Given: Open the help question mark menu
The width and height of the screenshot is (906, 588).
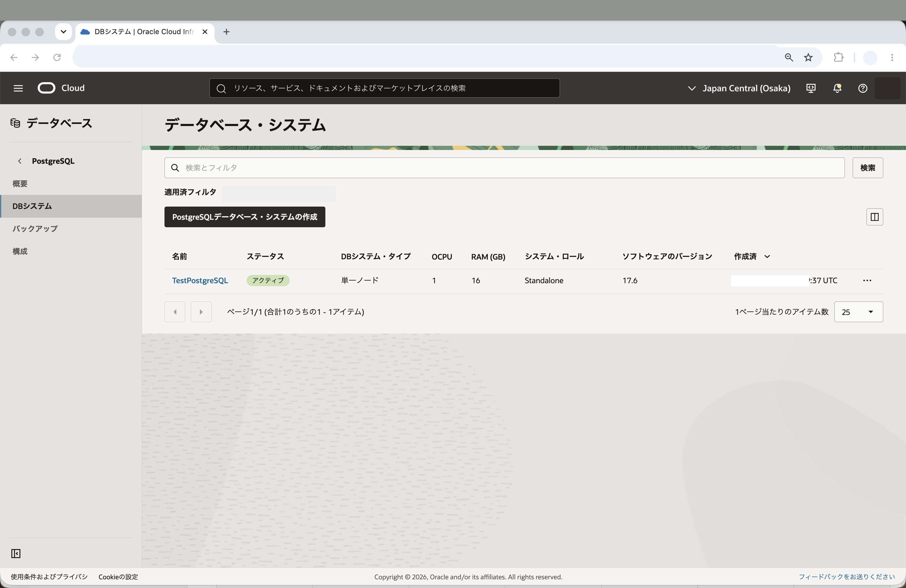Looking at the screenshot, I should coord(863,88).
